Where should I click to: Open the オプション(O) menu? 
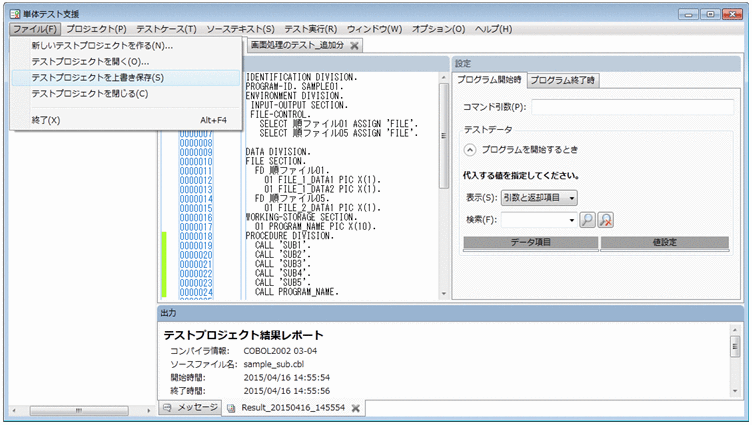coord(439,29)
